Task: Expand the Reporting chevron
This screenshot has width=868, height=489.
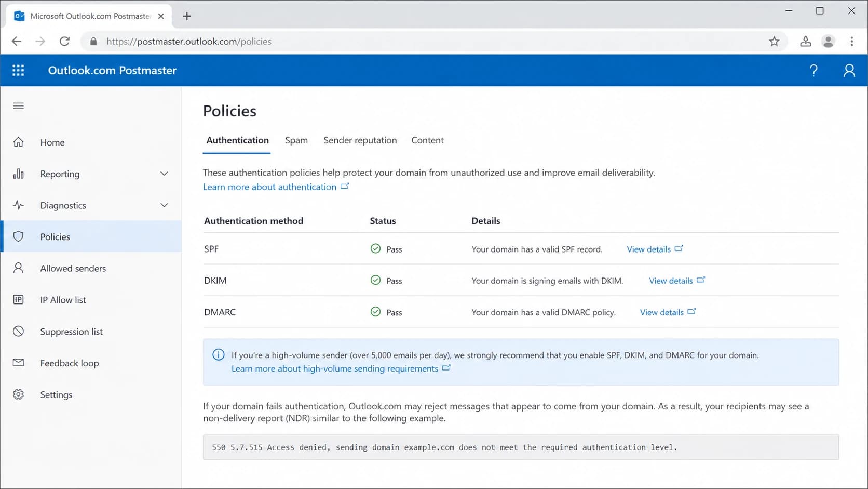Action: coord(164,174)
